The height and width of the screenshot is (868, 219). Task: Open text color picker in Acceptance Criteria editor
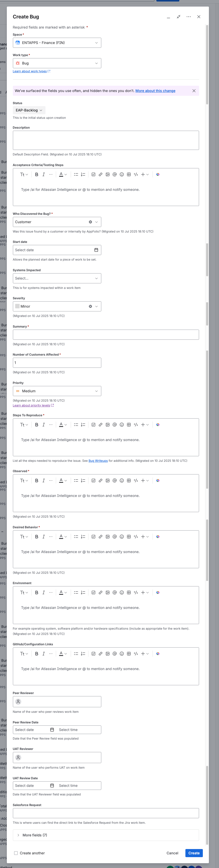pos(63,175)
